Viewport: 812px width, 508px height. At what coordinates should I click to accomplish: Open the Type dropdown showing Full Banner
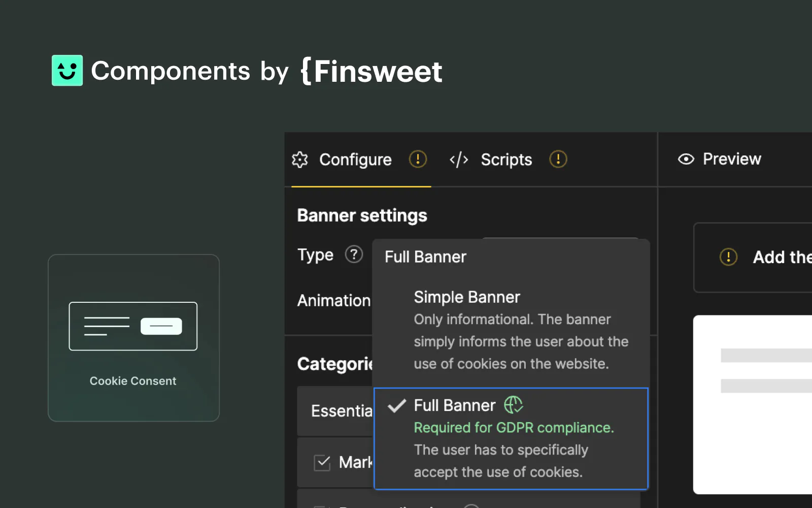pos(511,257)
